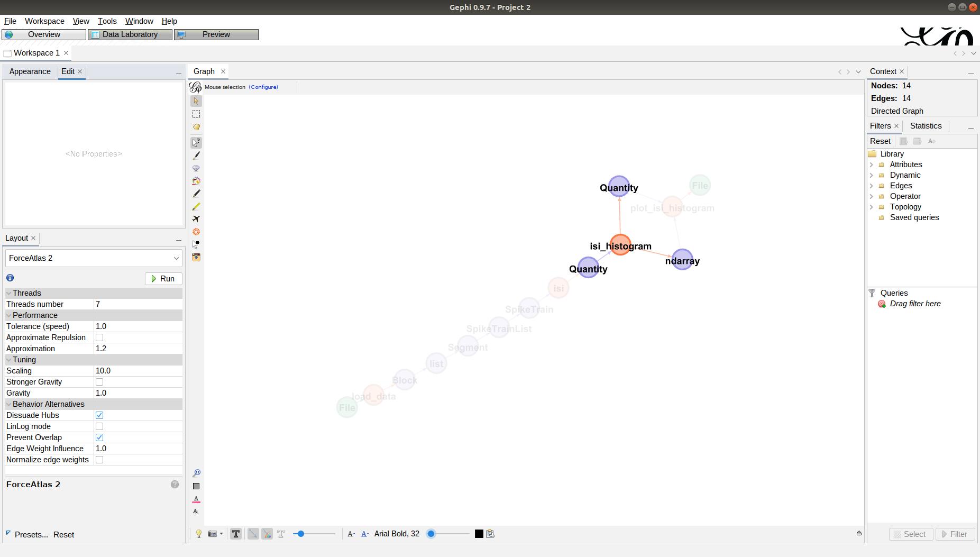Select the Sizer diamond tool
This screenshot has height=557, width=980.
(x=196, y=168)
